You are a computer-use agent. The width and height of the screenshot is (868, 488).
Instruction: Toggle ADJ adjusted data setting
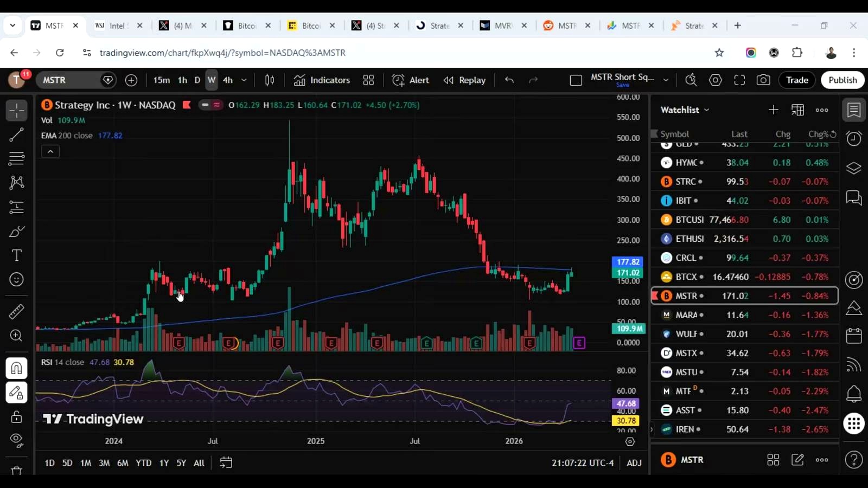tap(634, 463)
